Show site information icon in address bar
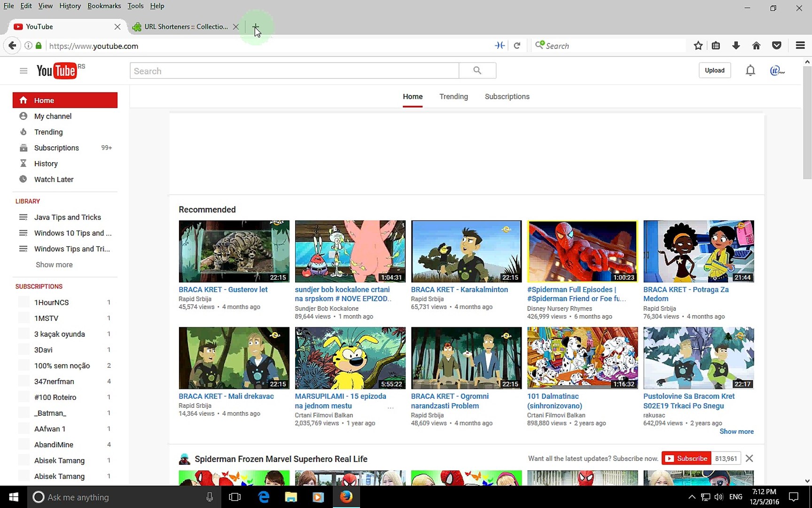The width and height of the screenshot is (812, 508). tap(28, 46)
